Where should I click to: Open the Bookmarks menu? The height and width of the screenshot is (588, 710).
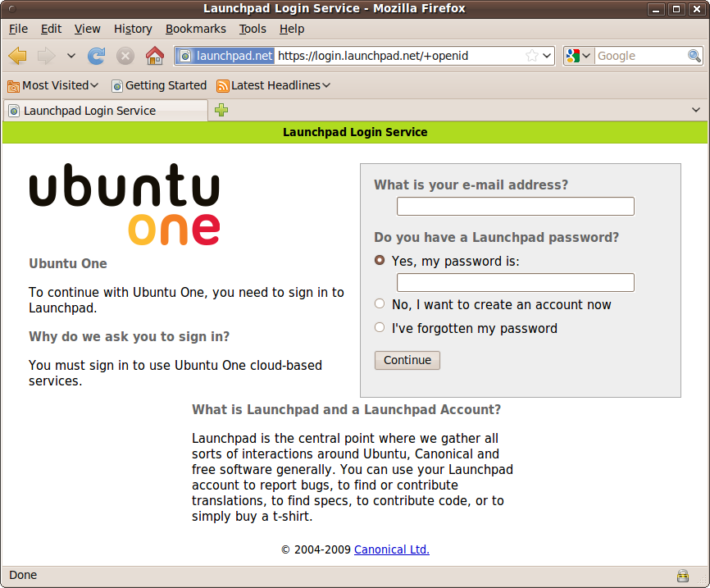(196, 29)
